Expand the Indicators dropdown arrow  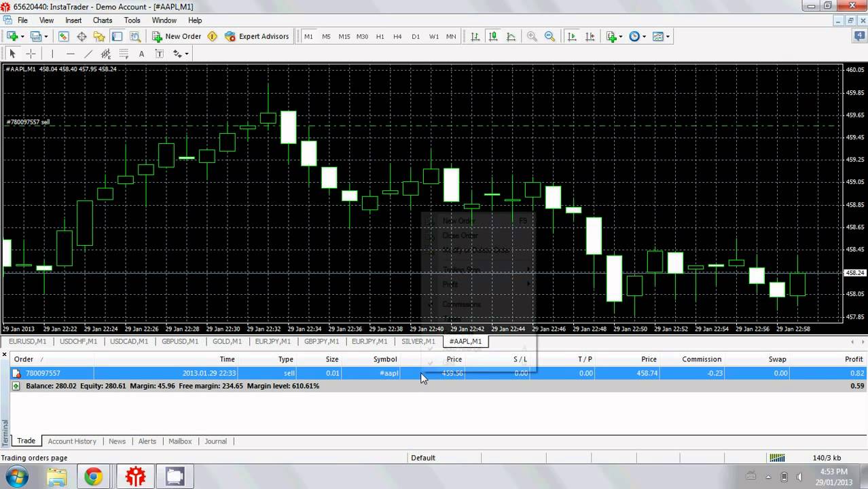click(x=621, y=37)
